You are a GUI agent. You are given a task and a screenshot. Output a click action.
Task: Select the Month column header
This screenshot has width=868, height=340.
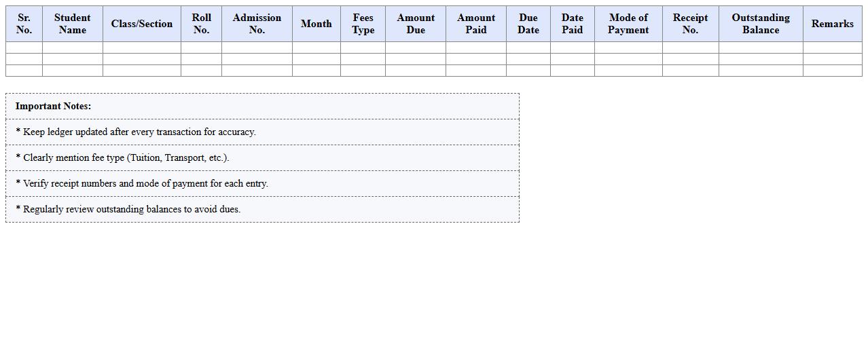tap(316, 24)
